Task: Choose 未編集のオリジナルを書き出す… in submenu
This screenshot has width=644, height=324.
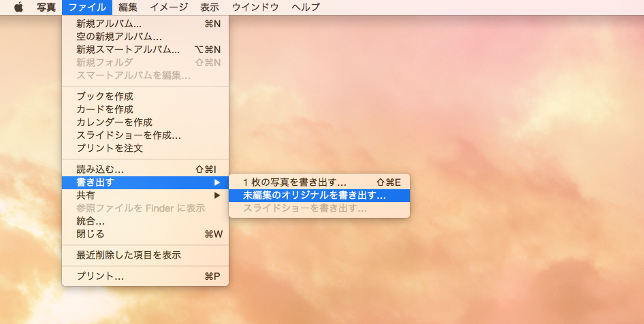Action: [319, 195]
